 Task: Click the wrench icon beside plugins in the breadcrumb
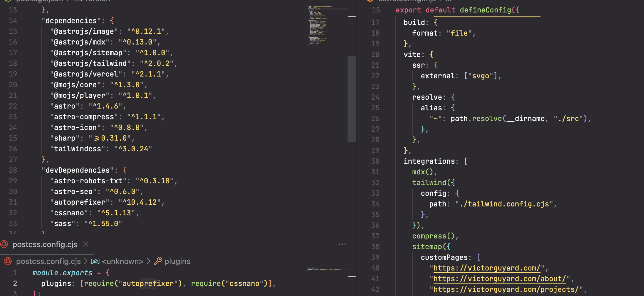coord(158,261)
